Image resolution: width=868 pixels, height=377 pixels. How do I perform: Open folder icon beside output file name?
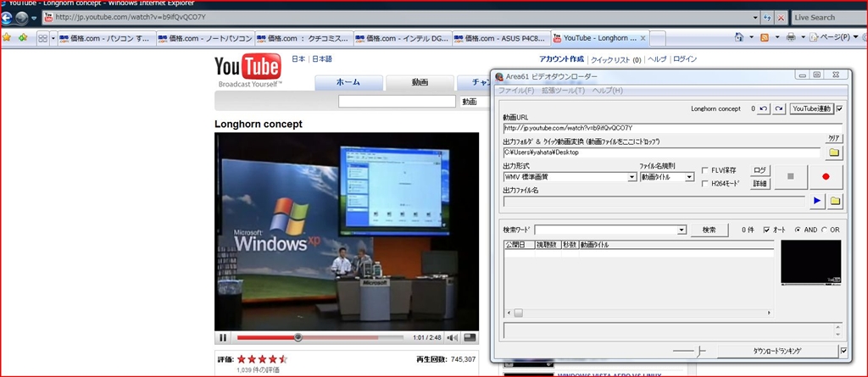pos(835,202)
